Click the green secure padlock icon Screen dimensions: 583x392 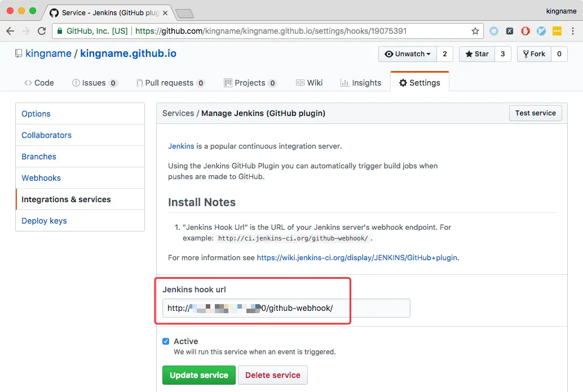coord(60,31)
